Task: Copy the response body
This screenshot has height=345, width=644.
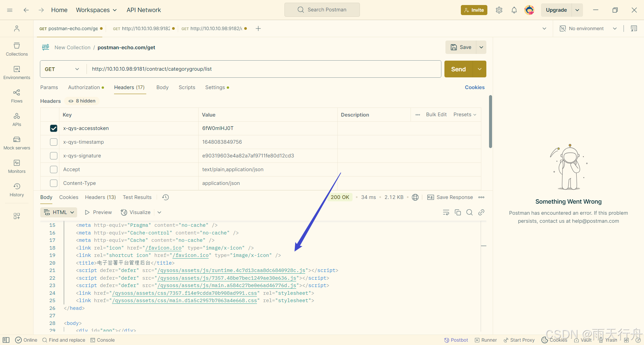Action: (458, 212)
